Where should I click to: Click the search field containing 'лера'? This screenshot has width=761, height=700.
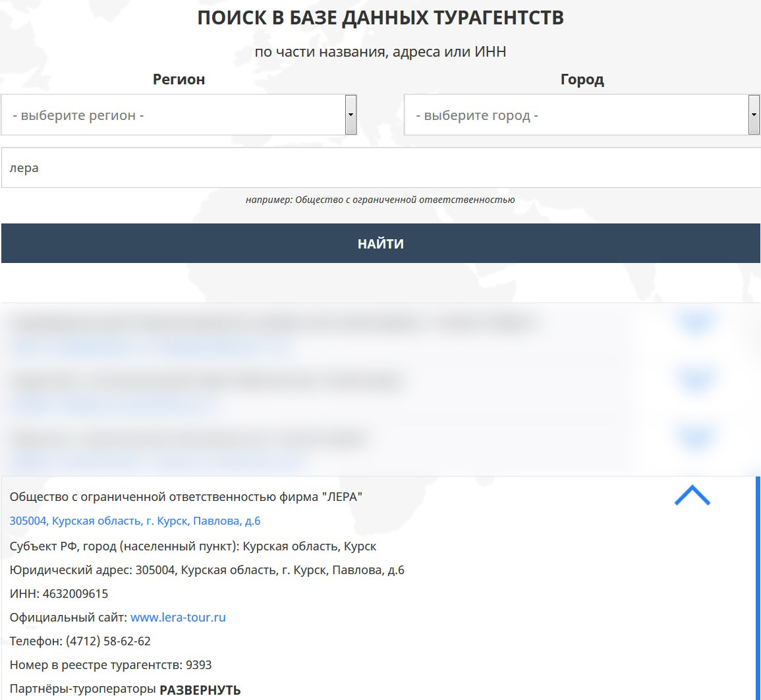(381, 168)
